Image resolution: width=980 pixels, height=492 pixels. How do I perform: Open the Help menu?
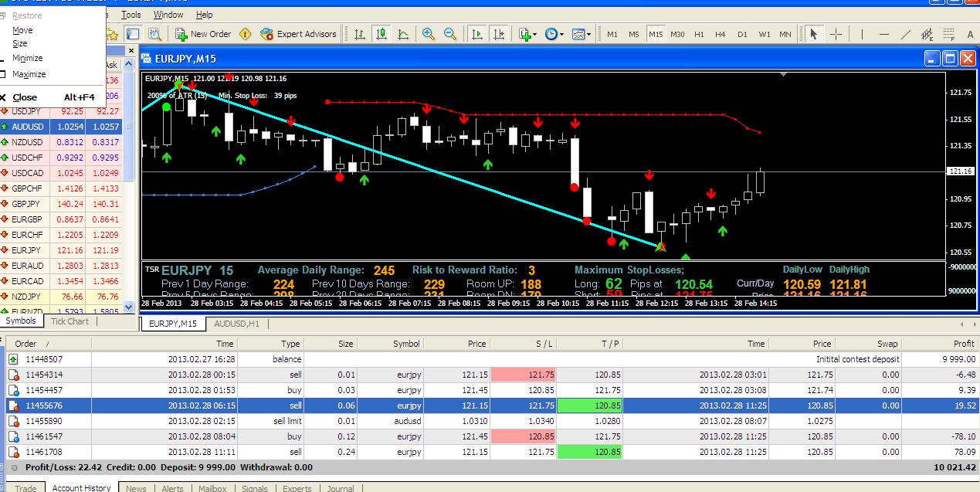[x=205, y=15]
